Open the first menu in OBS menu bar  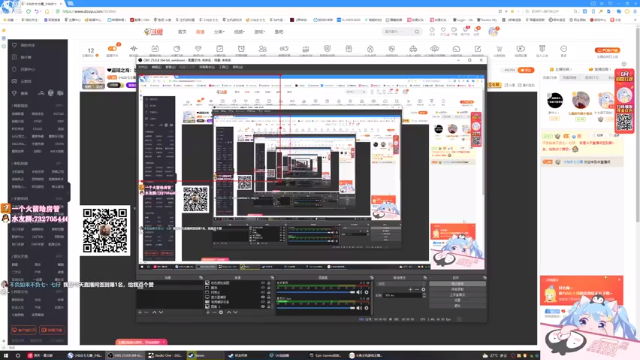143,67
